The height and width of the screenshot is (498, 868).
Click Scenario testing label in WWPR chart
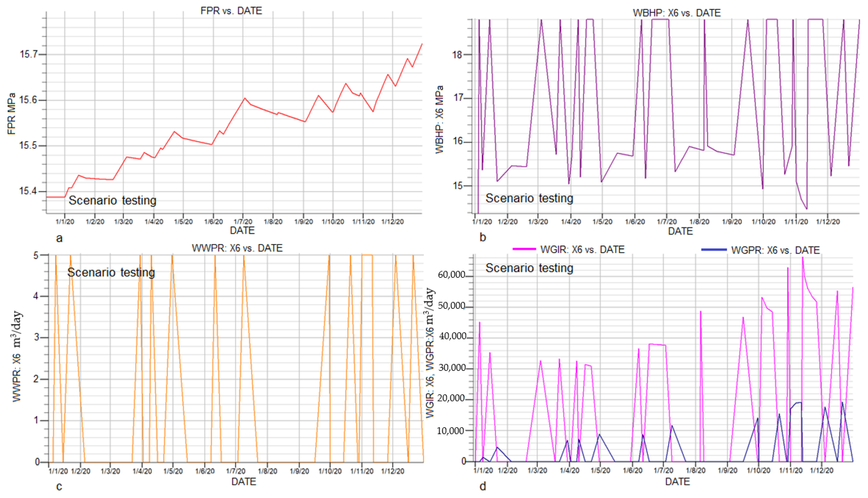111,272
